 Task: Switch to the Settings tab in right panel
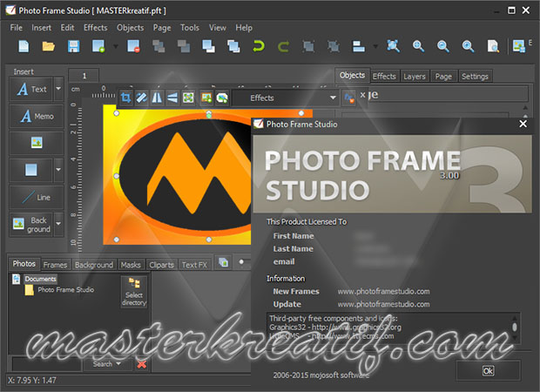475,76
